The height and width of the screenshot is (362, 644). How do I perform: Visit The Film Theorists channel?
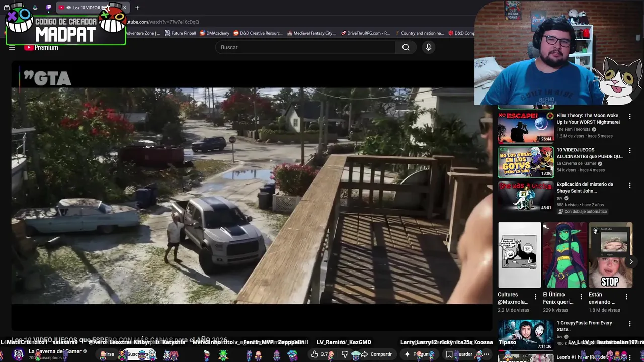573,129
